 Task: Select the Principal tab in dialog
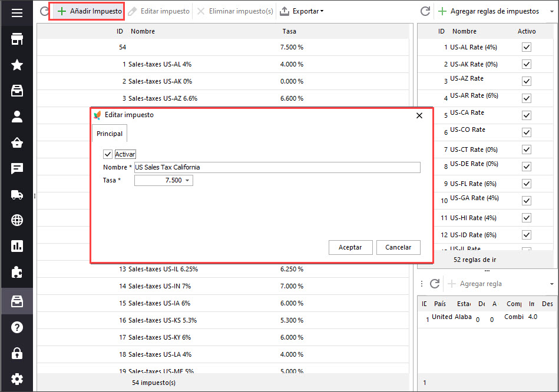coord(110,134)
